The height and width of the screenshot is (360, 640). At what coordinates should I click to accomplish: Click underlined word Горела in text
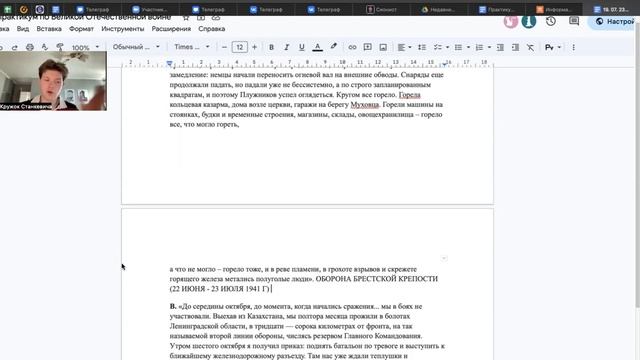pyautogui.click(x=409, y=95)
